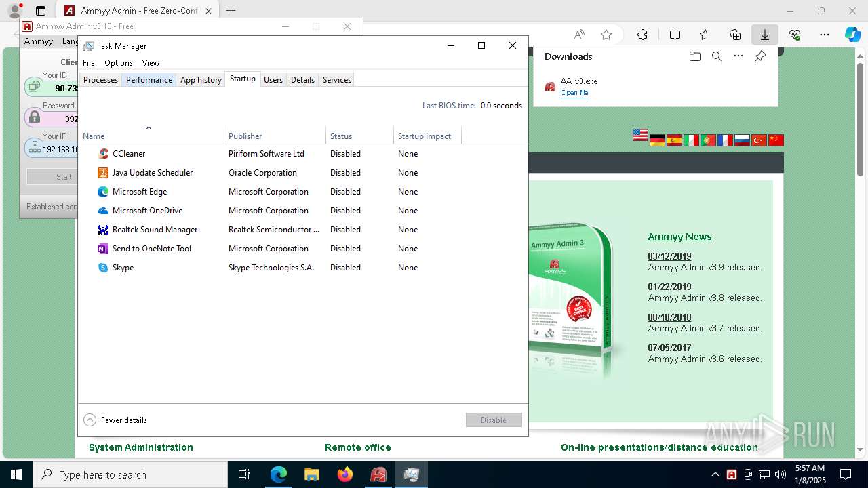Open File Explorer from taskbar

(311, 474)
